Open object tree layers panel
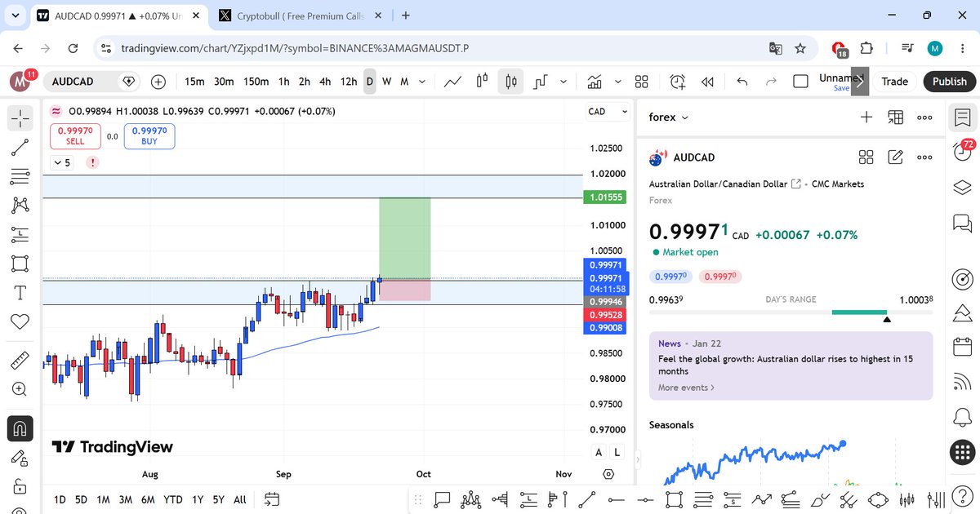Screen dimensions: 980x514 pyautogui.click(x=963, y=187)
